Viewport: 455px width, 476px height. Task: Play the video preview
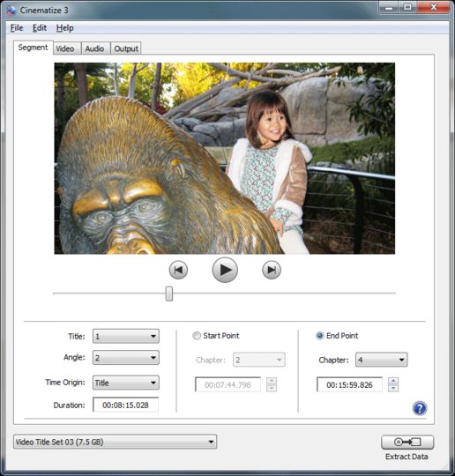[x=225, y=270]
